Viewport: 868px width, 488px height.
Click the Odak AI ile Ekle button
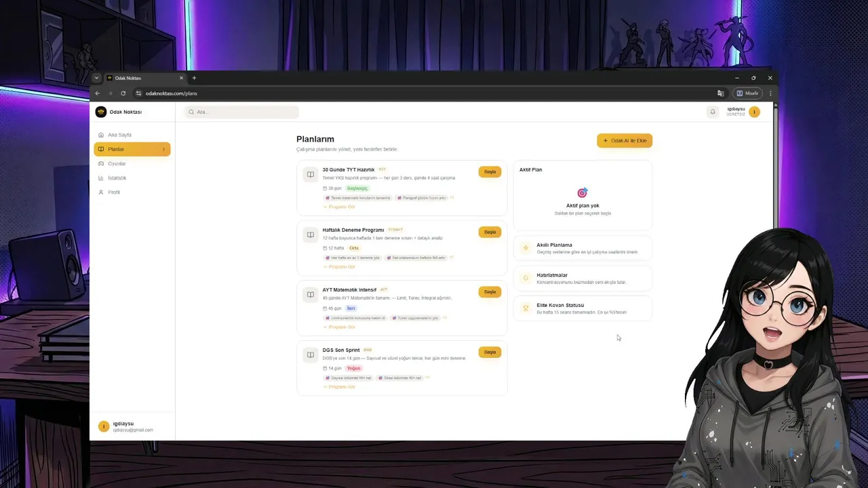click(x=625, y=140)
